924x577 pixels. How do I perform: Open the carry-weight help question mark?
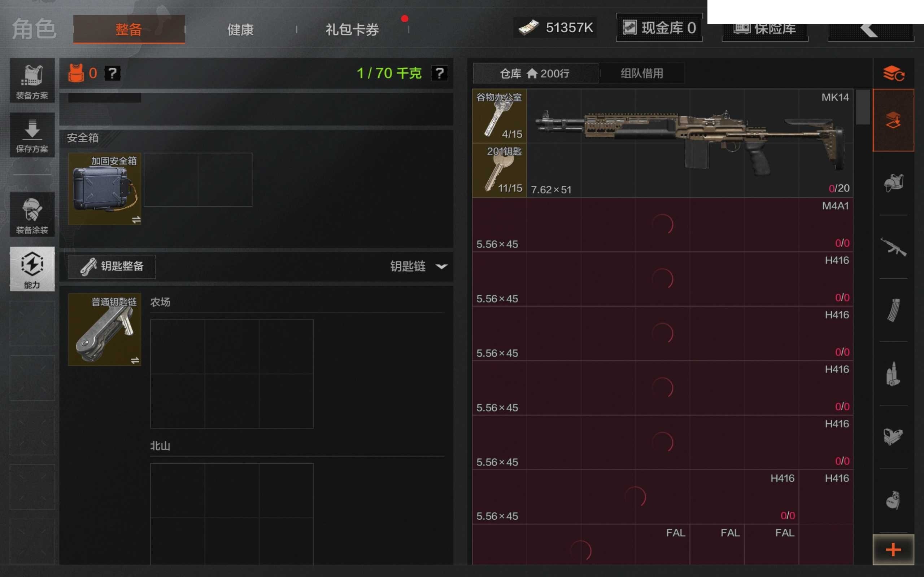[x=440, y=73]
